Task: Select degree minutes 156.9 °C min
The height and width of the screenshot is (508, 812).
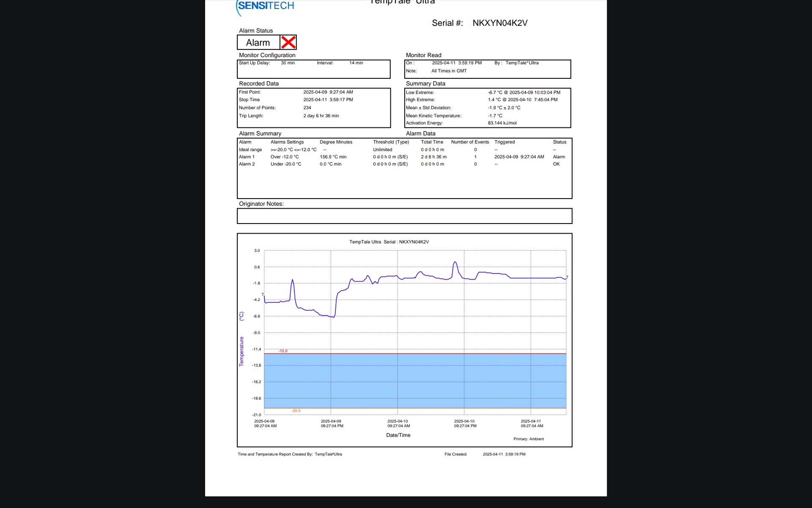Action: click(x=333, y=157)
